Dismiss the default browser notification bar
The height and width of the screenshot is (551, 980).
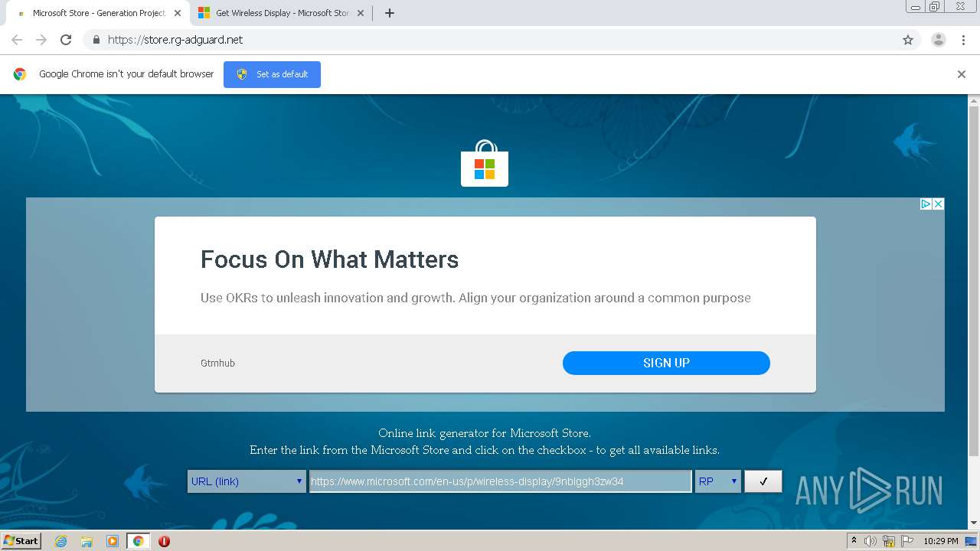(x=962, y=74)
